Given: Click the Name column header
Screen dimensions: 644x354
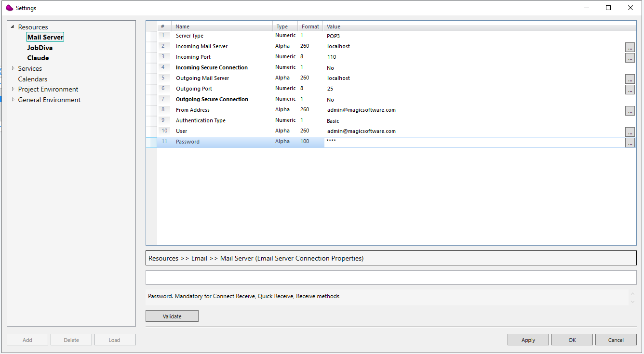Looking at the screenshot, I should pyautogui.click(x=222, y=26).
